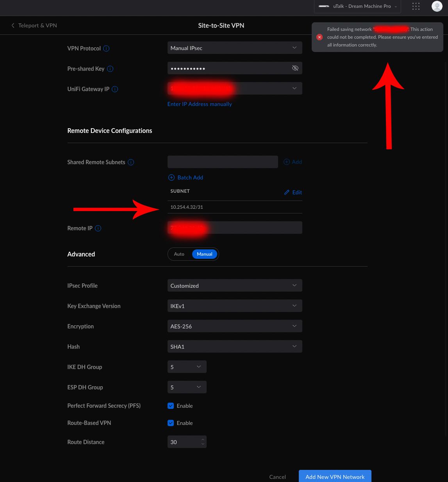Viewport: 448px width, 482px height.
Task: Expand the Key Exchange Version dropdown
Action: 234,306
